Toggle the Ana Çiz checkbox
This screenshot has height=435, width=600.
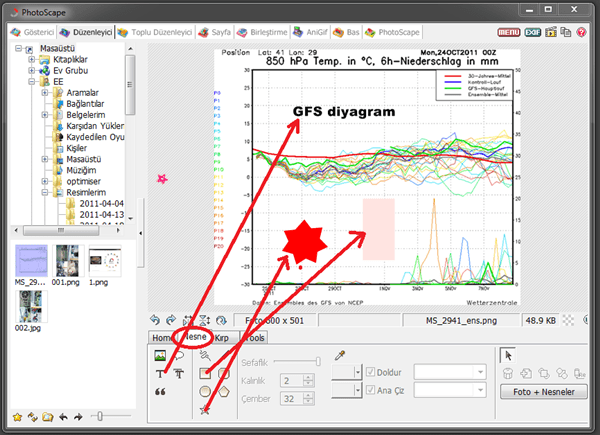click(x=372, y=391)
